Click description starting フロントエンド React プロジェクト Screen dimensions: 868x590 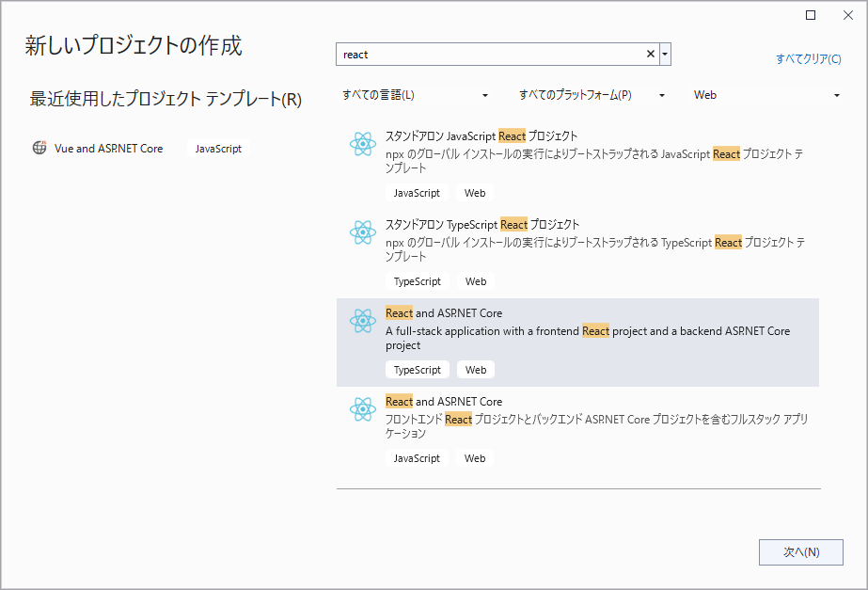click(597, 426)
